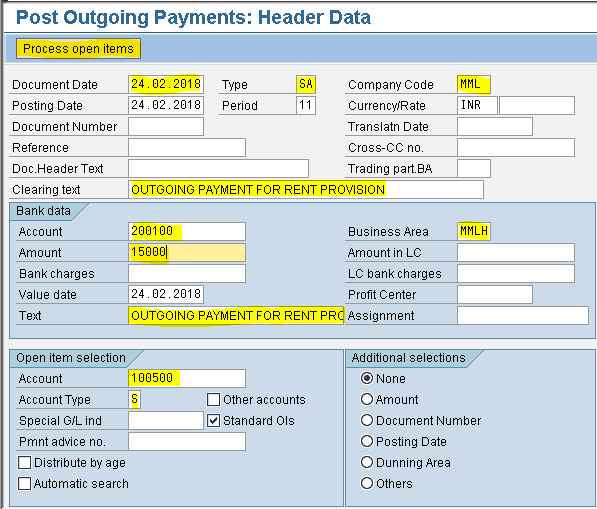Select the Document Date field
The height and width of the screenshot is (509, 597).
click(166, 85)
